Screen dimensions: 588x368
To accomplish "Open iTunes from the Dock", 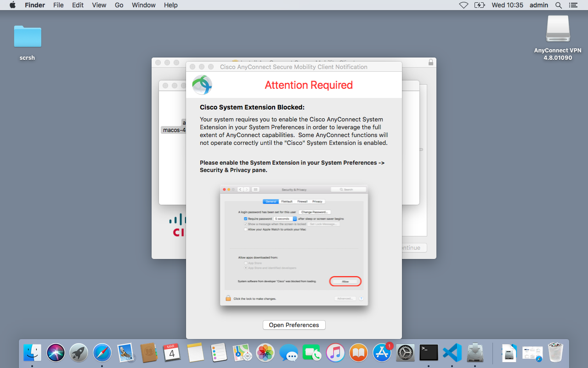I will (335, 353).
